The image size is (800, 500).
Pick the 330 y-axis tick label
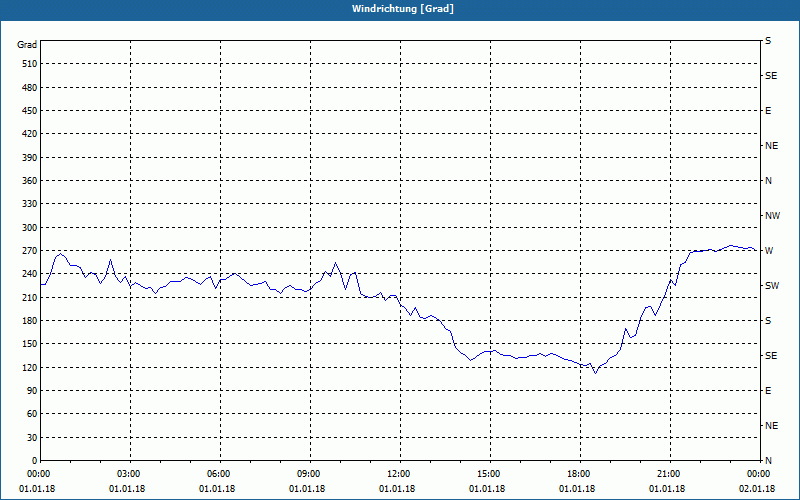[x=30, y=204]
